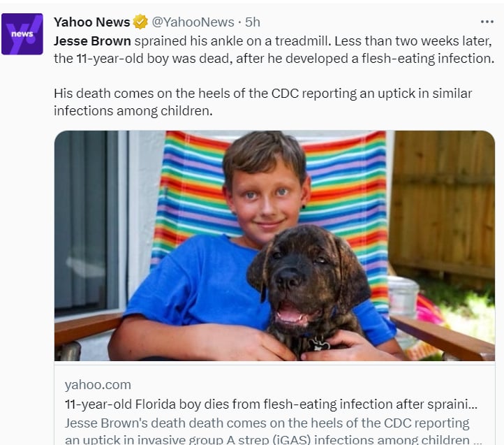Click the gold verified badge
The image size is (504, 445).
point(140,22)
